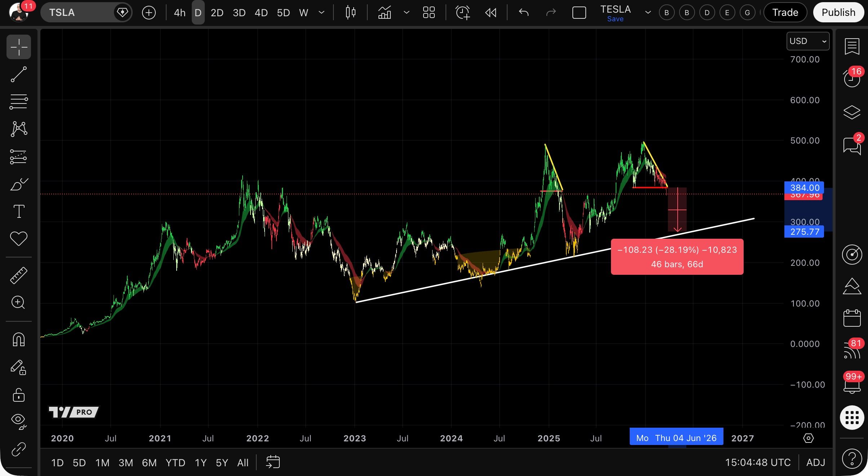
Task: Open the USD currency dropdown
Action: point(807,41)
